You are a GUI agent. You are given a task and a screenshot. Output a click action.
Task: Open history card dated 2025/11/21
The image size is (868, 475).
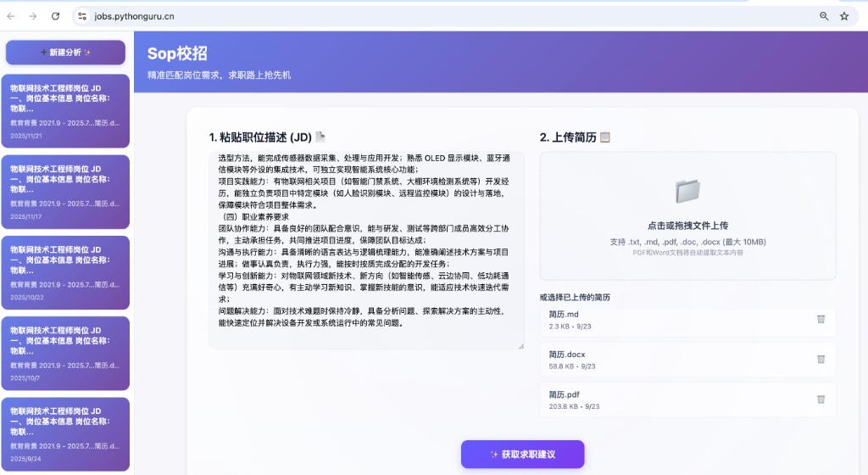tap(65, 111)
